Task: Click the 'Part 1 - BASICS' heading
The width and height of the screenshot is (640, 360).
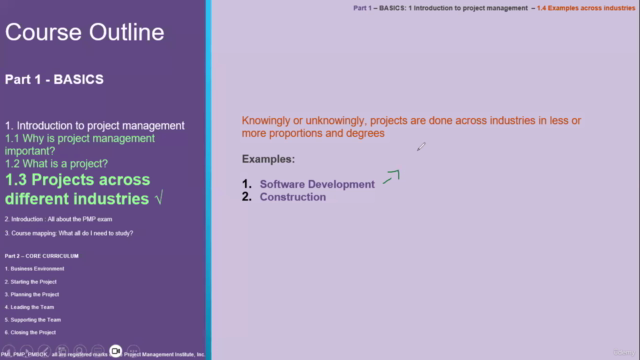Action: pos(54,79)
